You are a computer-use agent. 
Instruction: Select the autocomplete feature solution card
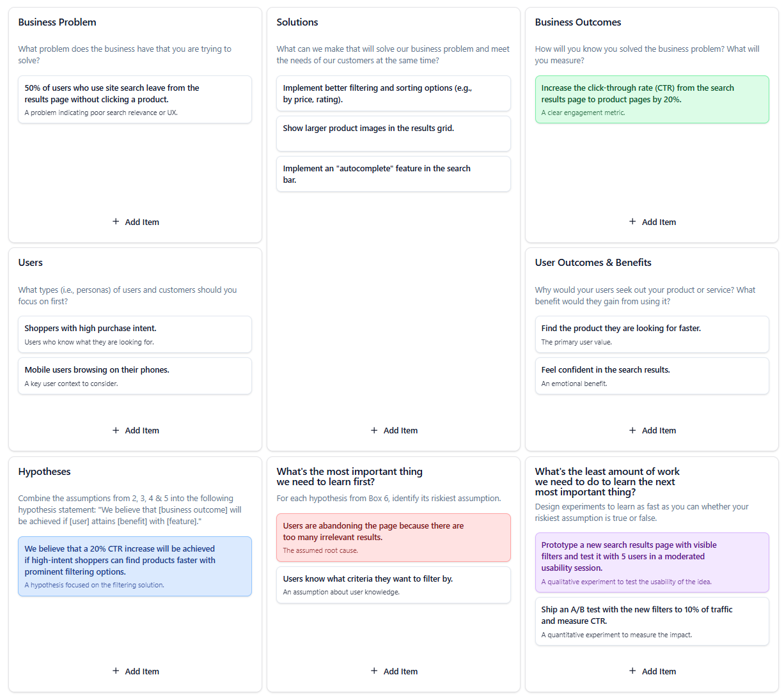click(393, 174)
